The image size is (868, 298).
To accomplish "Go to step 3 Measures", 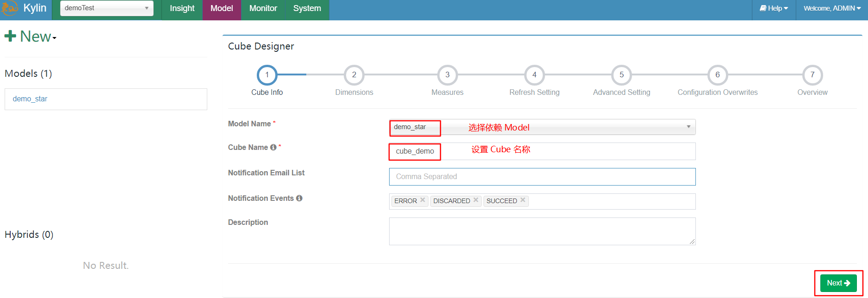I will coord(447,75).
